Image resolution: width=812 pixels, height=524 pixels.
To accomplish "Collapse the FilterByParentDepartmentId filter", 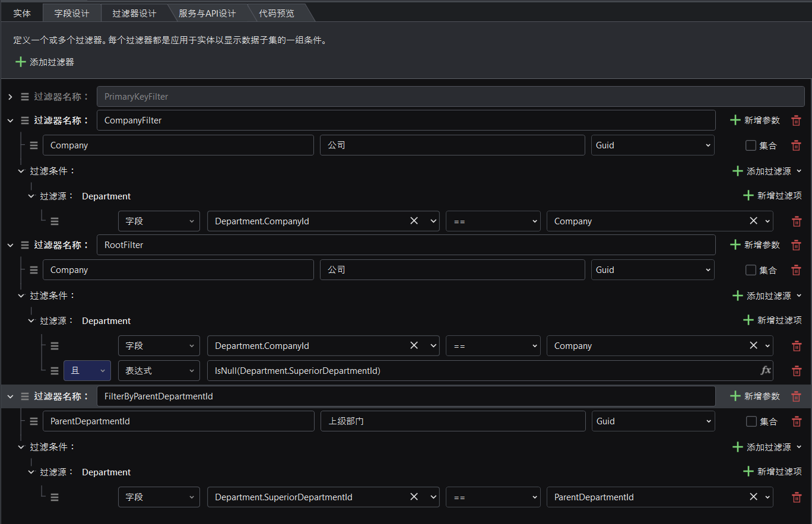I will pos(10,396).
